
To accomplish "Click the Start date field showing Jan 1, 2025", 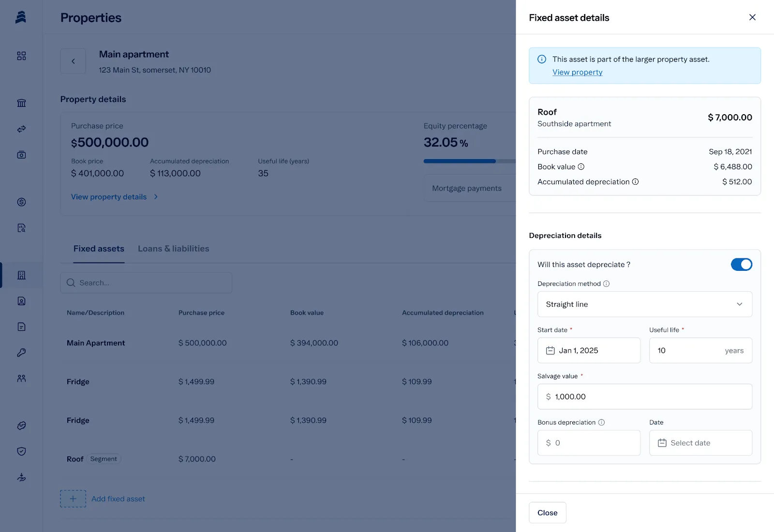I will click(x=589, y=351).
